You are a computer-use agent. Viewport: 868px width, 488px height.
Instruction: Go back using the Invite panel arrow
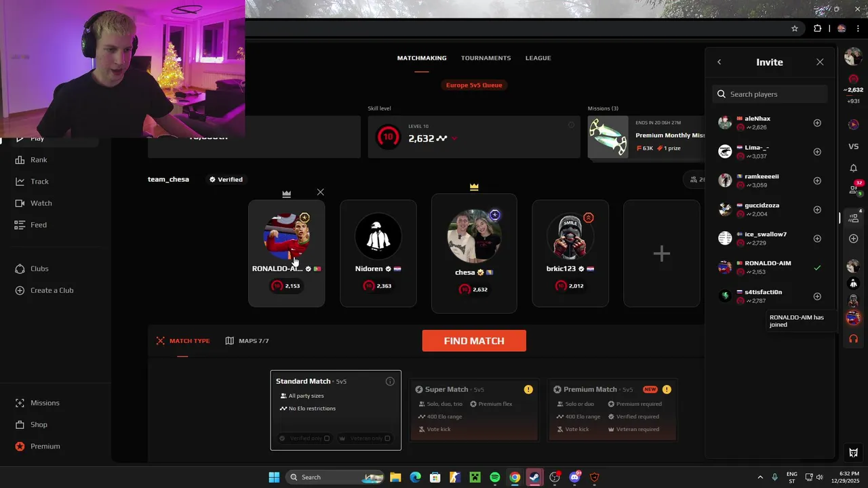click(x=719, y=62)
